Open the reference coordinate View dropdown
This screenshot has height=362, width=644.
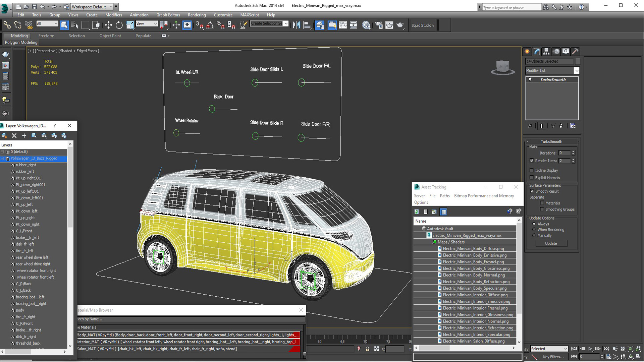[x=147, y=23]
